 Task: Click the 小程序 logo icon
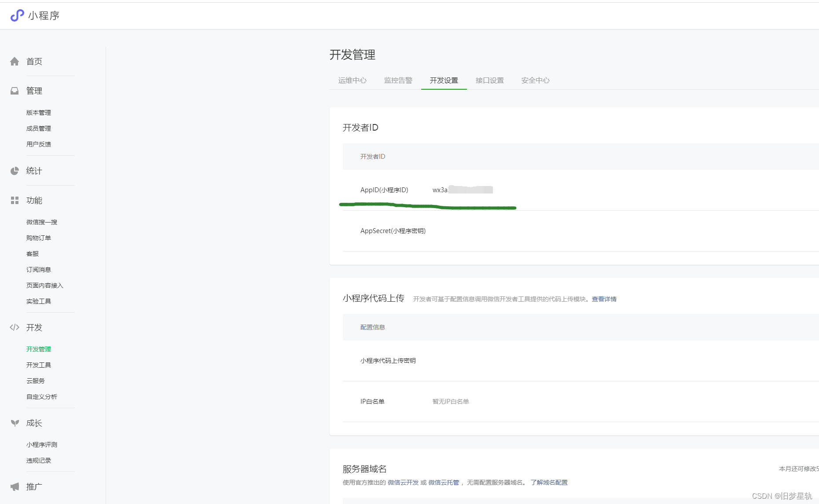(x=17, y=15)
